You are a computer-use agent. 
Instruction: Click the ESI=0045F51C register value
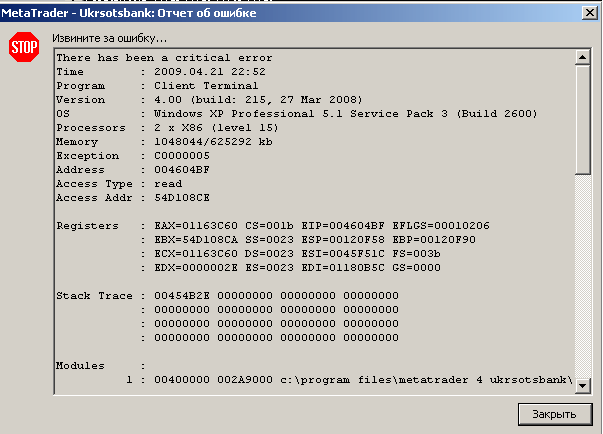coord(343,254)
